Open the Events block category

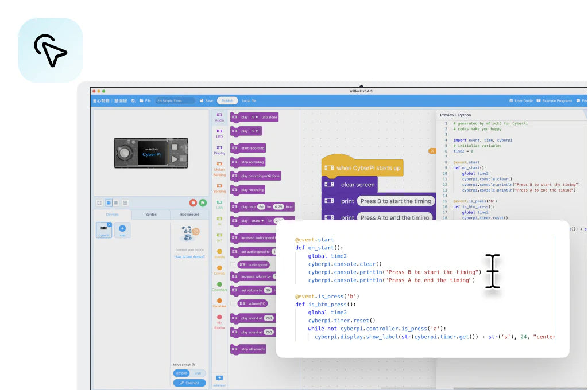click(219, 253)
